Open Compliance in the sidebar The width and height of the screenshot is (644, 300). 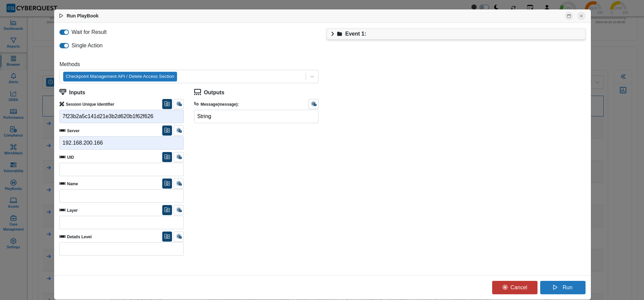[x=13, y=132]
